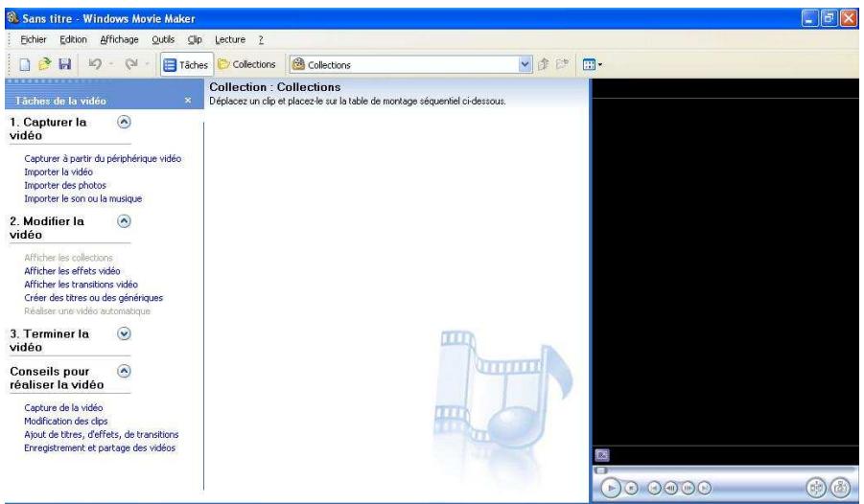Click the Collections film icon in combo box
This screenshot has width=864, height=504.
pos(298,64)
